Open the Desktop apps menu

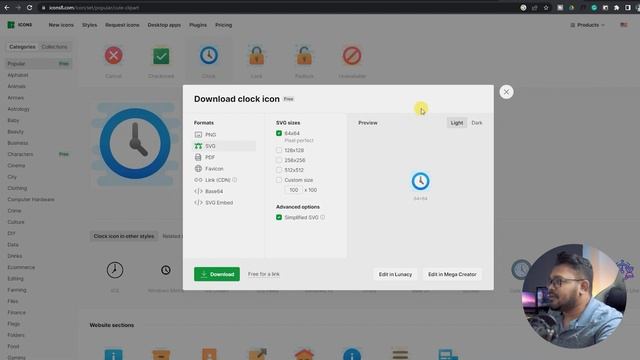click(164, 25)
